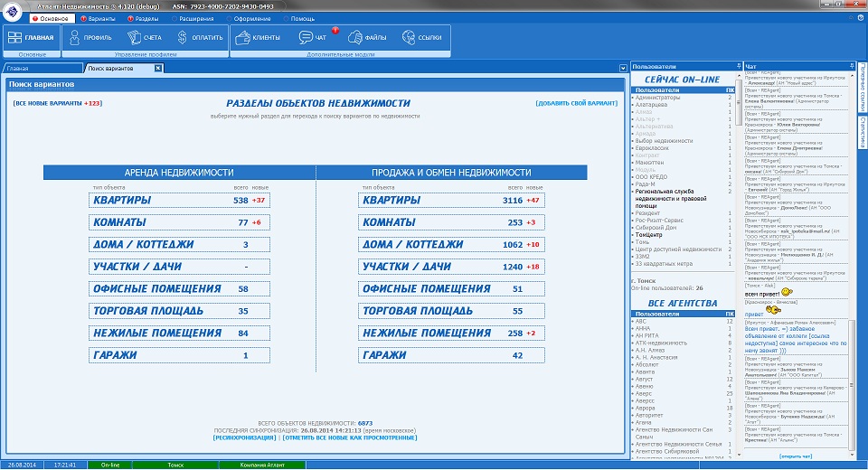This screenshot has width=868, height=470.
Task: Open the Главная home toolbar button
Action: [32, 38]
